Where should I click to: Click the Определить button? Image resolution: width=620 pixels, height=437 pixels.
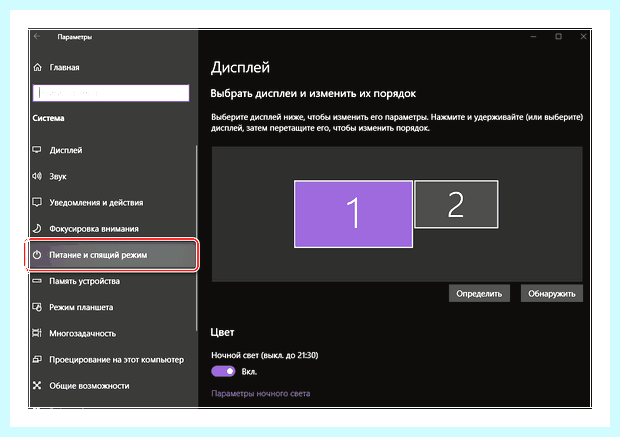479,293
